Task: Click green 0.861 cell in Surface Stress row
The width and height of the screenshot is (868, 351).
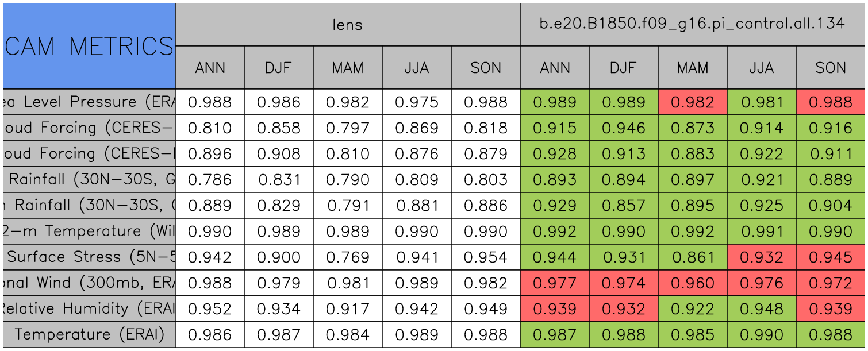Action: pos(693,257)
